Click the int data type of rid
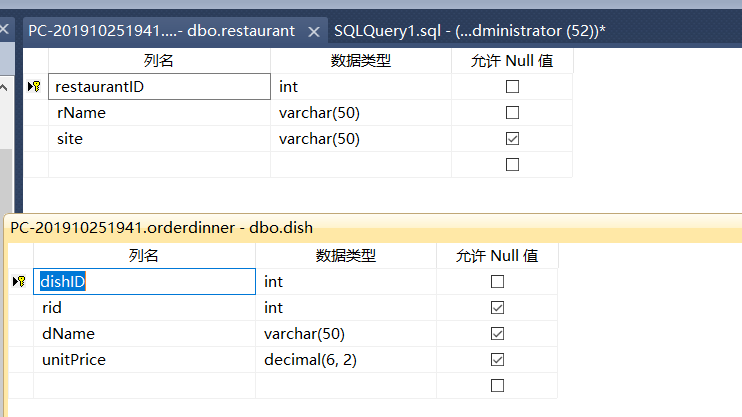 point(346,308)
